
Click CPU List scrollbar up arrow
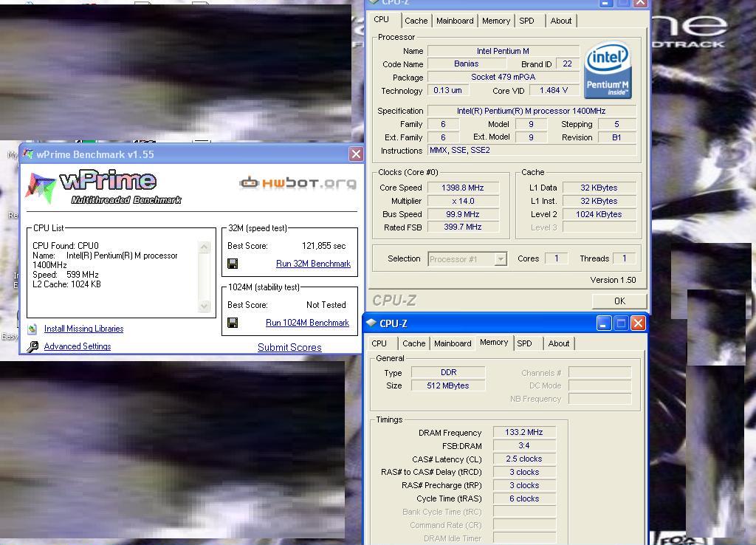coord(205,247)
